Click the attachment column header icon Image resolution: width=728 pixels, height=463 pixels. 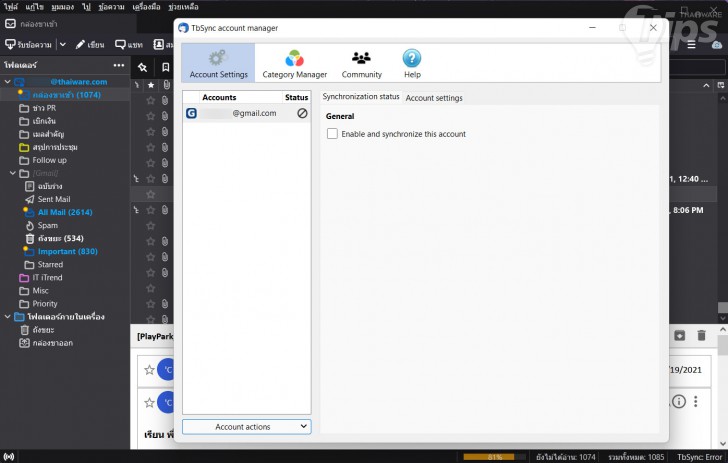[166, 85]
